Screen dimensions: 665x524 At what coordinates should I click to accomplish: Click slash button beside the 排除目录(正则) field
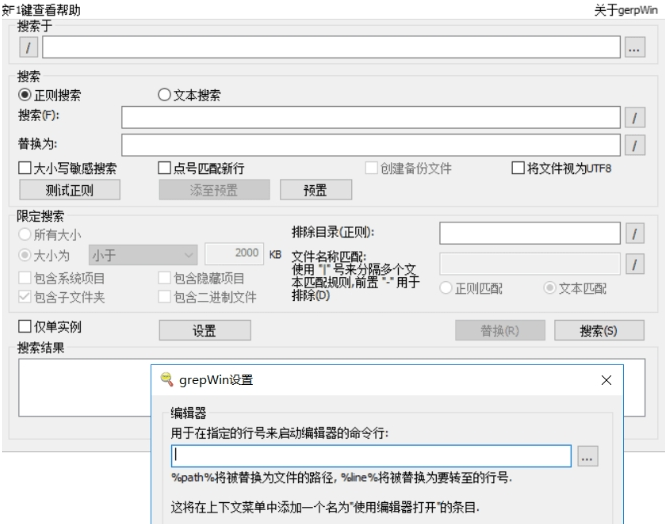(x=635, y=233)
